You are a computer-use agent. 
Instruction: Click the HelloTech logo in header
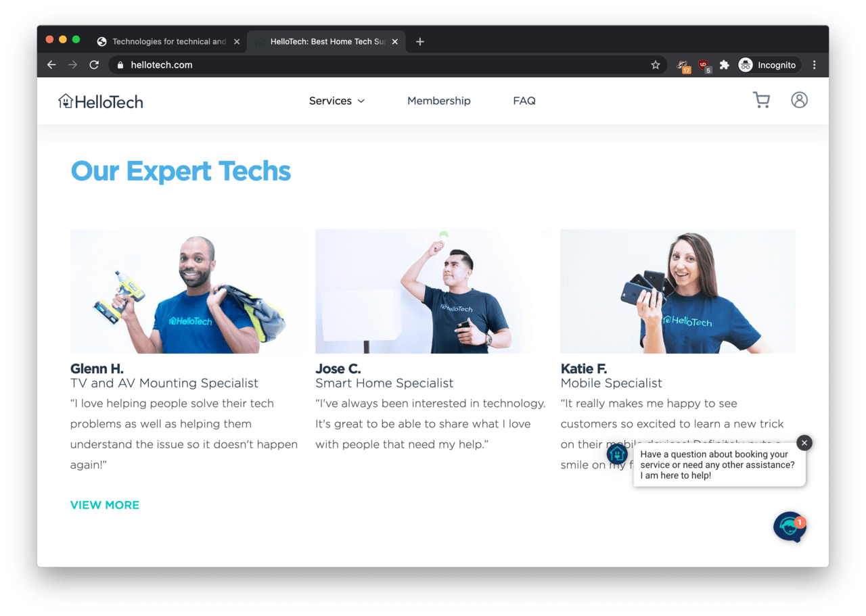(x=100, y=101)
